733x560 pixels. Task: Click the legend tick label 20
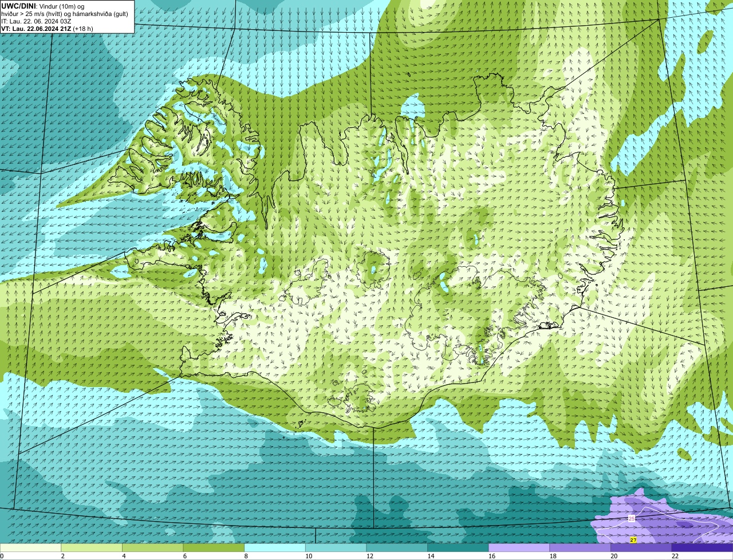614,556
